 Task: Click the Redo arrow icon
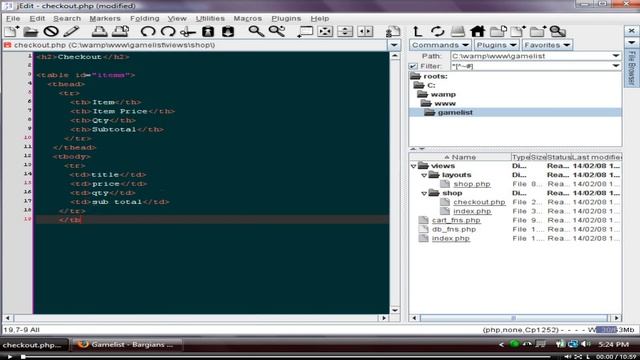point(168,31)
